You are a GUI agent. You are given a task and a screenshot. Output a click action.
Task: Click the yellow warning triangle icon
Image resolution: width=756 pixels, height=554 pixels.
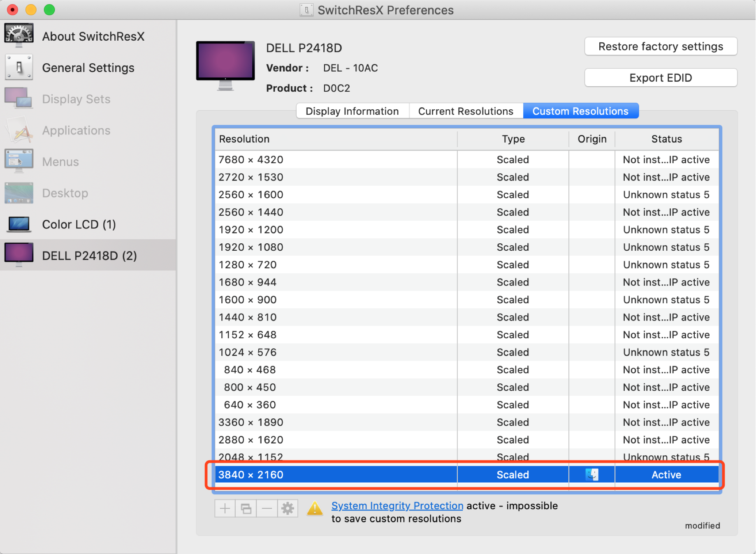point(315,508)
